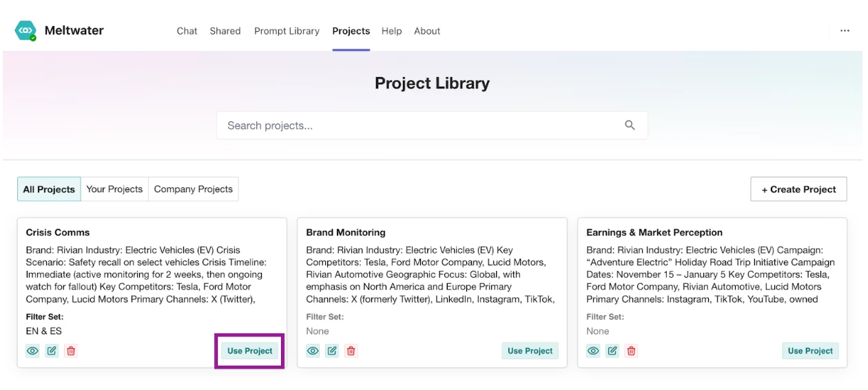The image size is (868, 390).
Task: Click Earnings & Market Perception's None filter value
Action: (x=598, y=331)
